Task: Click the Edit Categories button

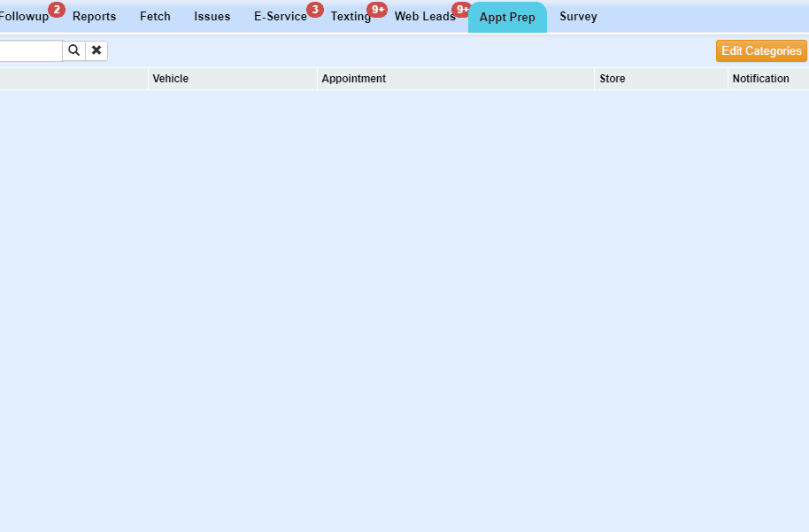Action: click(x=761, y=51)
